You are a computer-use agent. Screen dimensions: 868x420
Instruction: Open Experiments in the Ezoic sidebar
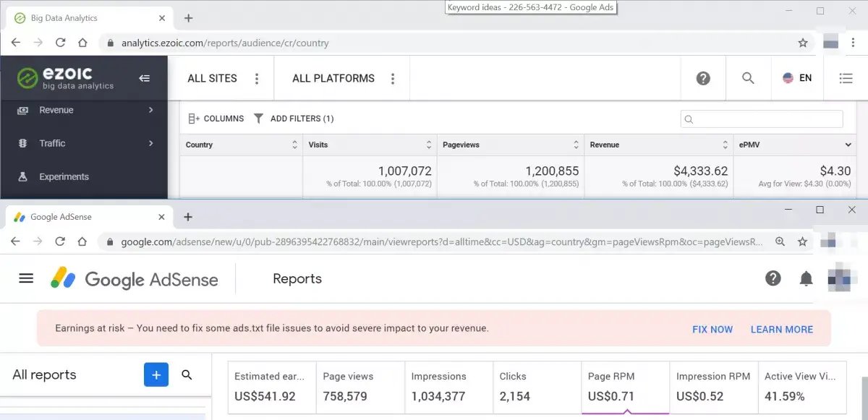pyautogui.click(x=64, y=176)
